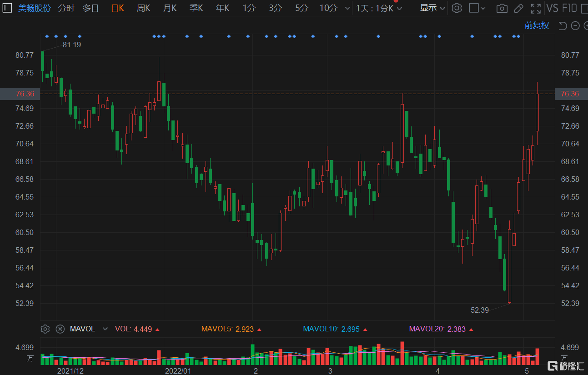Enter fullscreen chart mode
588x375 pixels.
536,8
